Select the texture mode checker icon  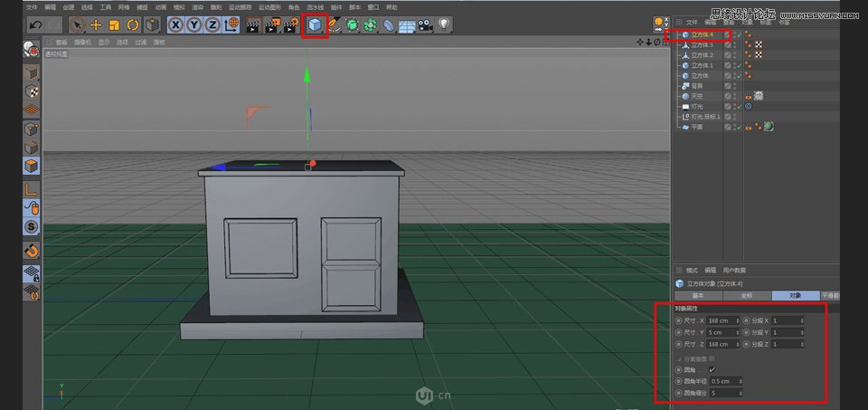tap(32, 91)
